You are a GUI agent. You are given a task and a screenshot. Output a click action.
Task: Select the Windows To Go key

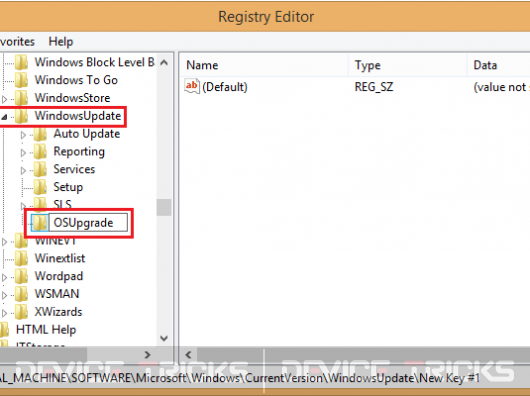(x=76, y=80)
